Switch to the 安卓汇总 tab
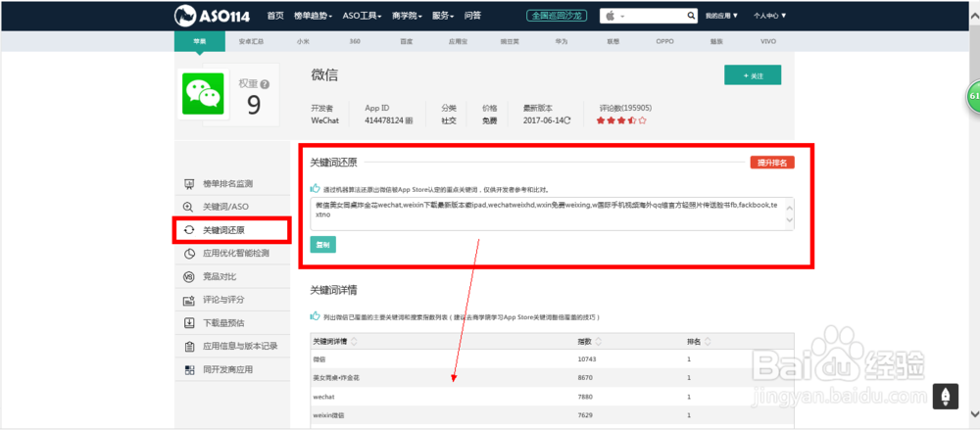The image size is (980, 430). tap(251, 41)
